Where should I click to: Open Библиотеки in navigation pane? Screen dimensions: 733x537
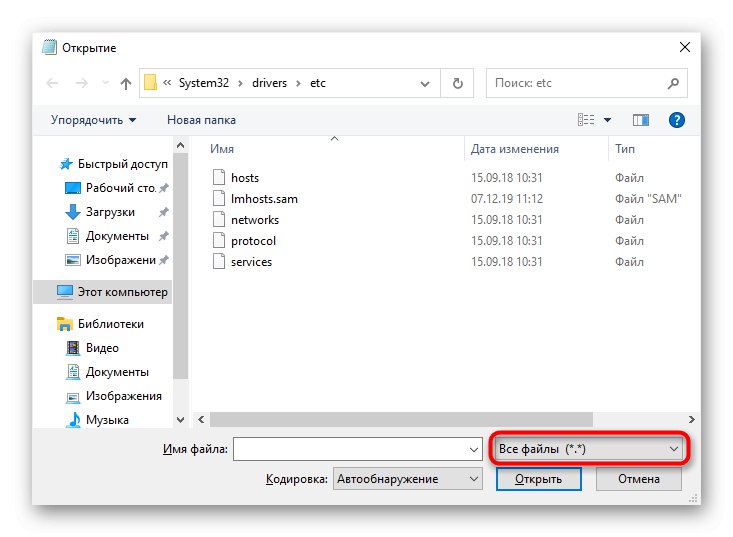pyautogui.click(x=111, y=324)
